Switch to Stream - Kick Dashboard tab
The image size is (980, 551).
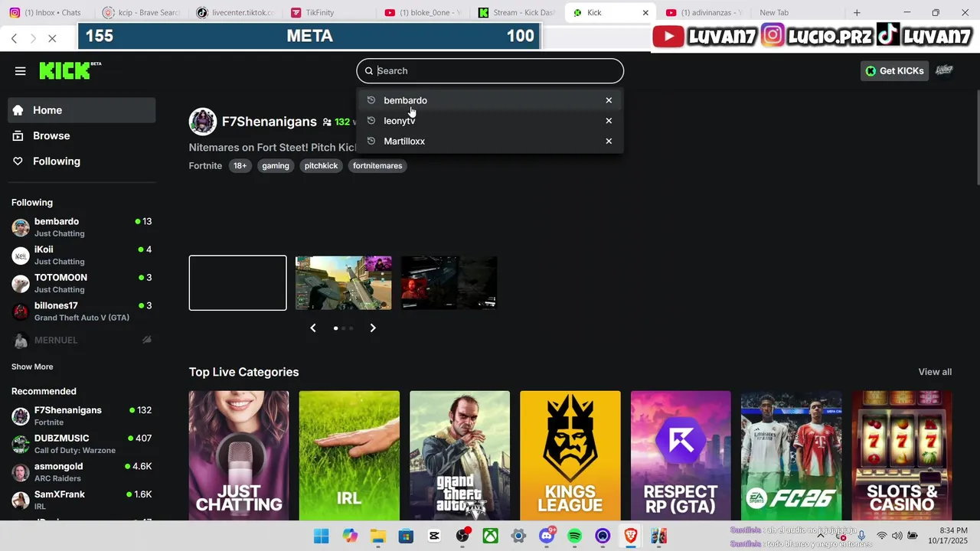pyautogui.click(x=517, y=12)
